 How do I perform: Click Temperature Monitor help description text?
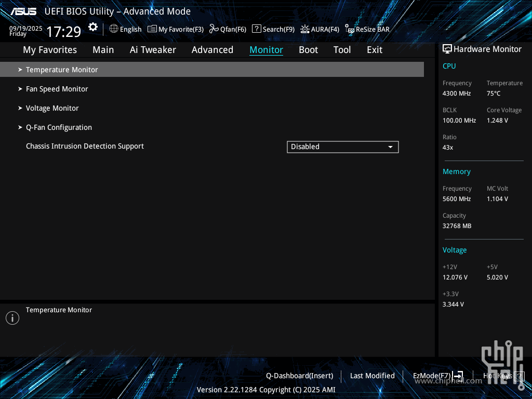(x=59, y=310)
